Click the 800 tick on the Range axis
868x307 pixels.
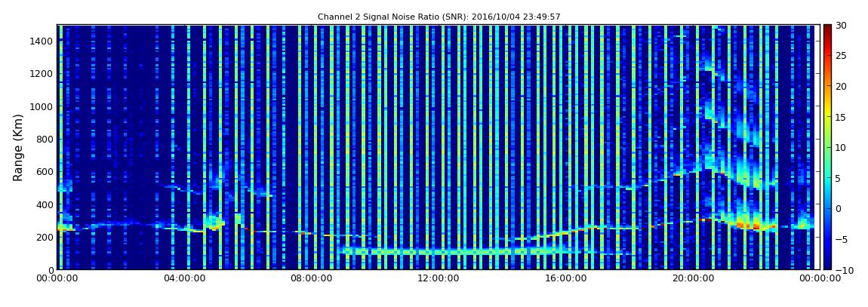click(45, 139)
